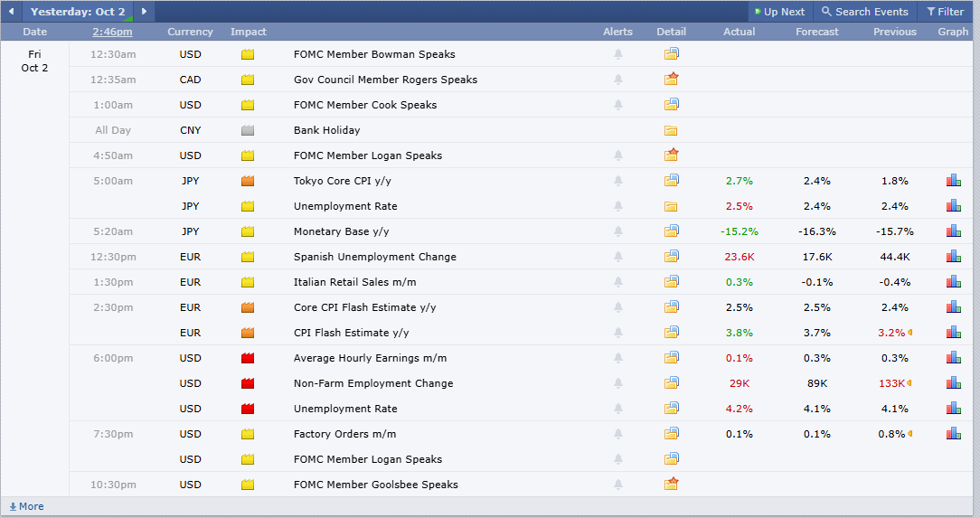The height and width of the screenshot is (518, 980).
Task: Click actual value 29K
Action: click(740, 383)
